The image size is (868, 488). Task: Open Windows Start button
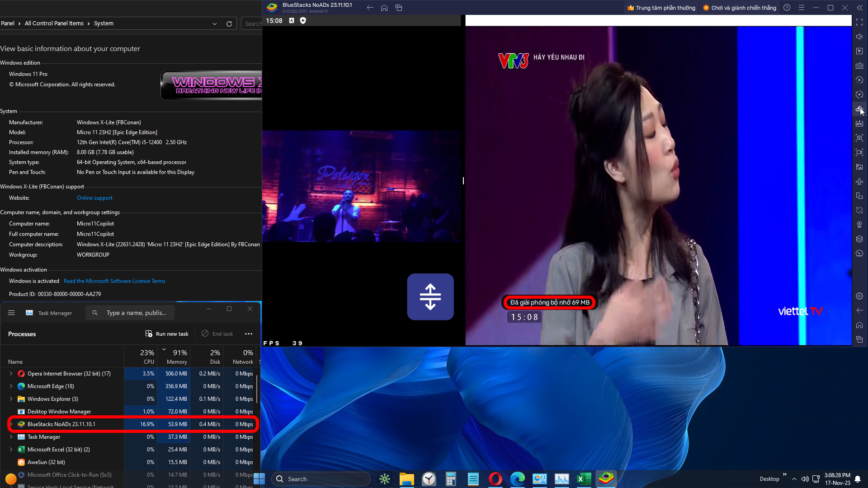[x=259, y=479]
